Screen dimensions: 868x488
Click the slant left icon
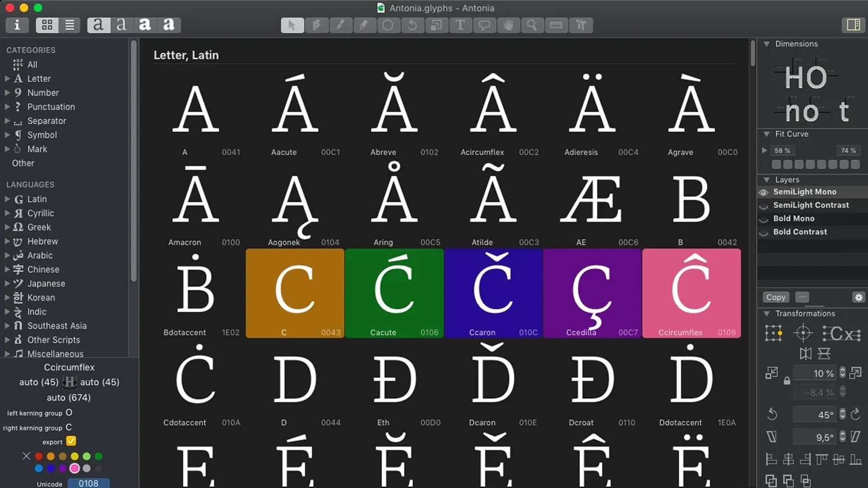772,437
